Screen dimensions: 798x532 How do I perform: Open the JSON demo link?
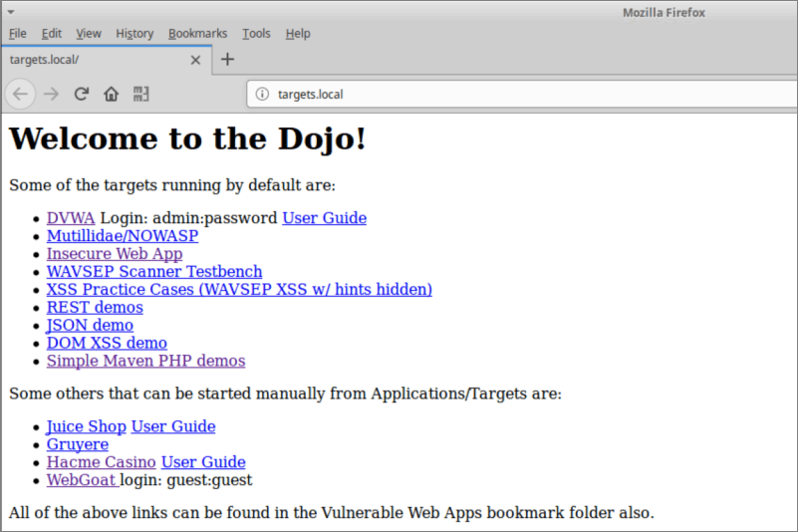pyautogui.click(x=90, y=325)
